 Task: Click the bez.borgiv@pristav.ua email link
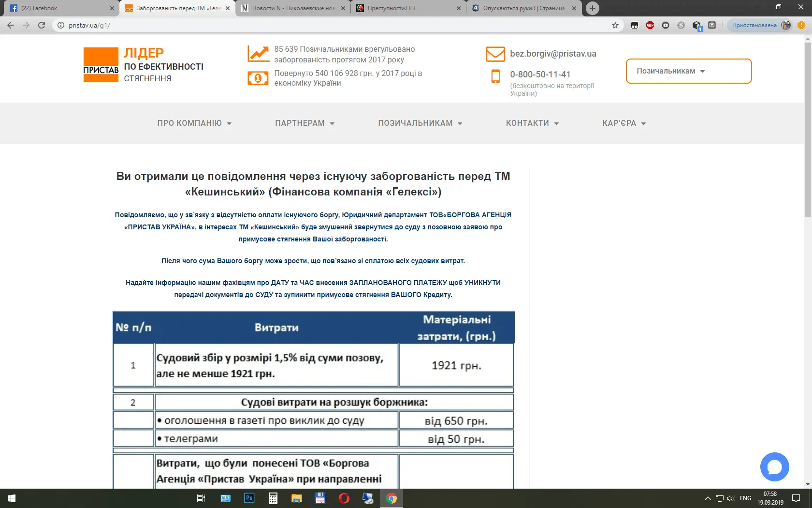552,54
